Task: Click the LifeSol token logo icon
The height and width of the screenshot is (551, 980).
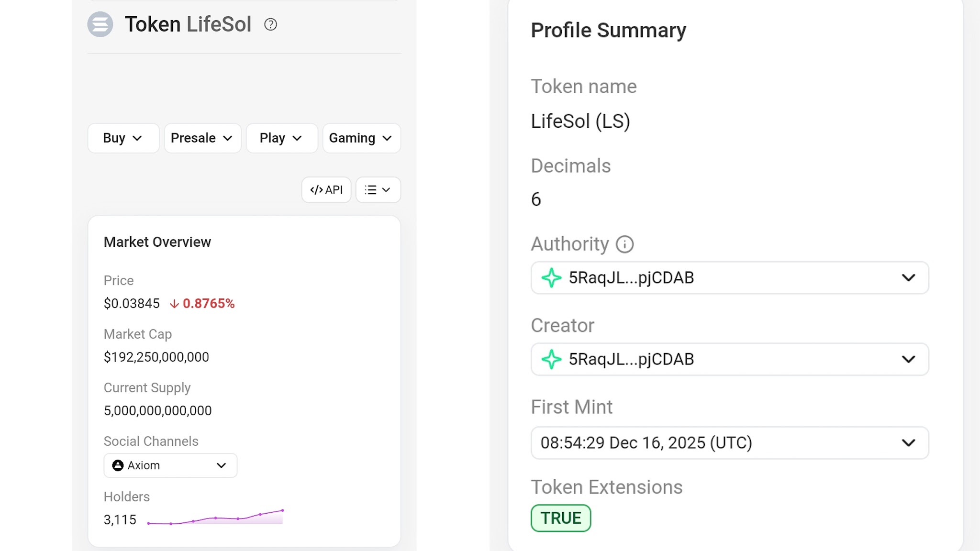Action: (100, 24)
